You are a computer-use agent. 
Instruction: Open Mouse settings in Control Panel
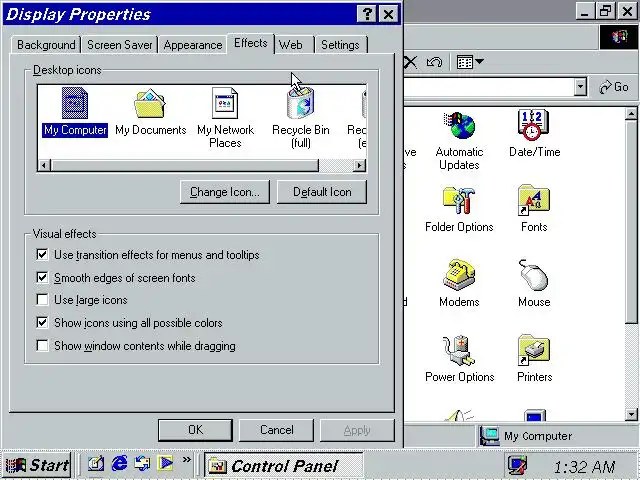(x=534, y=283)
